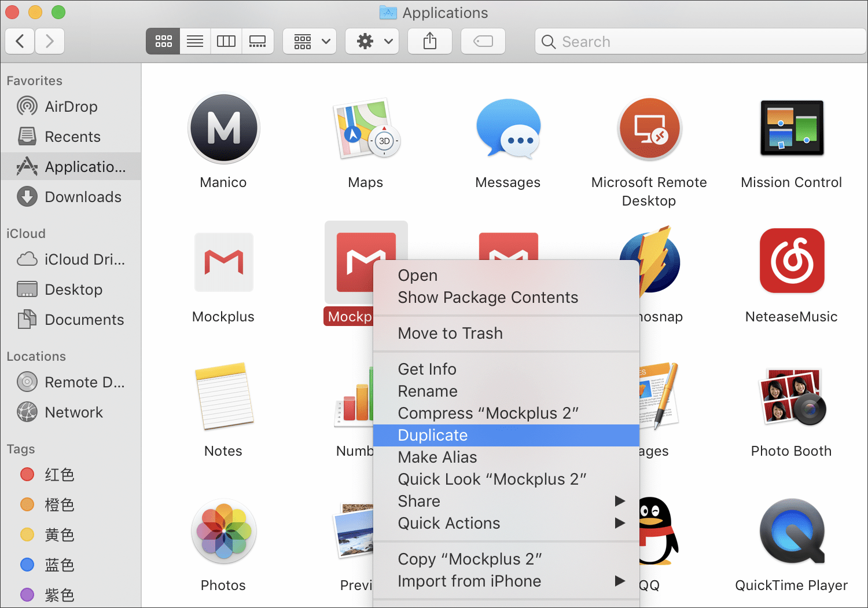This screenshot has width=868, height=608.
Task: Choose Compress "Mockplus 2"
Action: click(x=506, y=413)
